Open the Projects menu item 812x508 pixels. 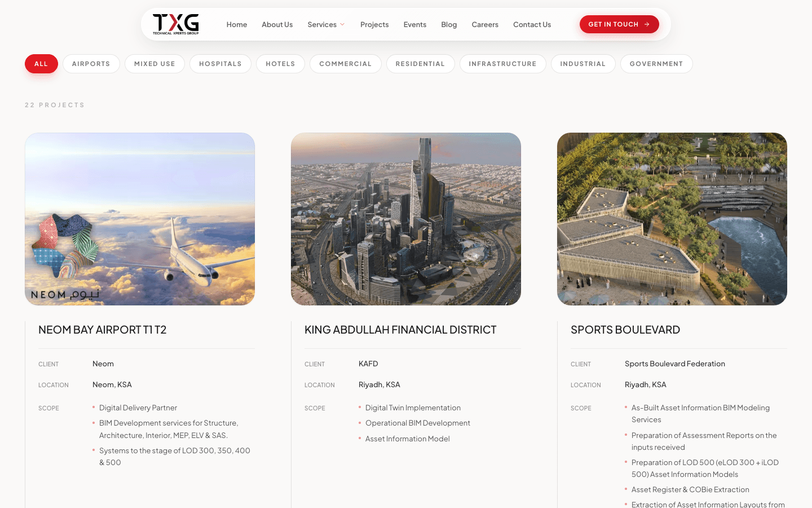(374, 24)
